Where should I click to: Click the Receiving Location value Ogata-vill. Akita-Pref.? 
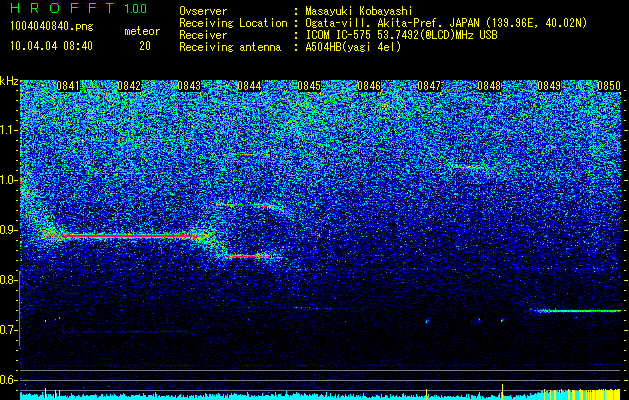click(x=373, y=23)
